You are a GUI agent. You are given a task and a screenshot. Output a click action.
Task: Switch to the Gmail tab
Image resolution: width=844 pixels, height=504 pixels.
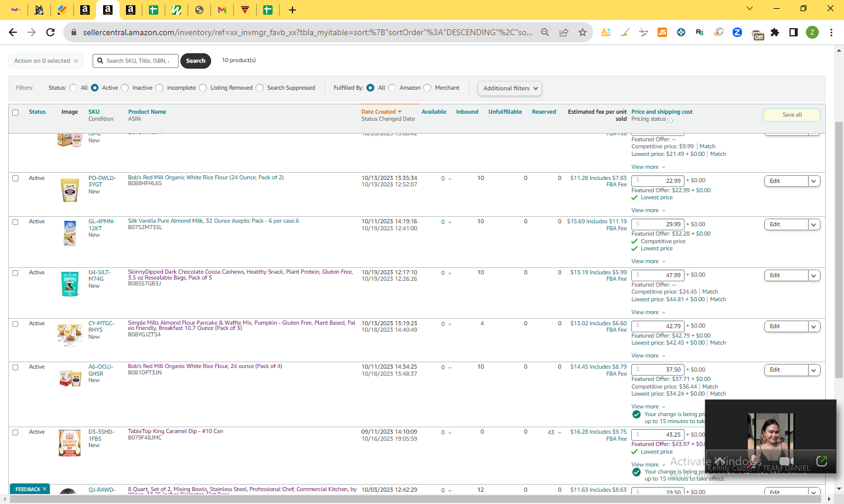click(x=222, y=9)
